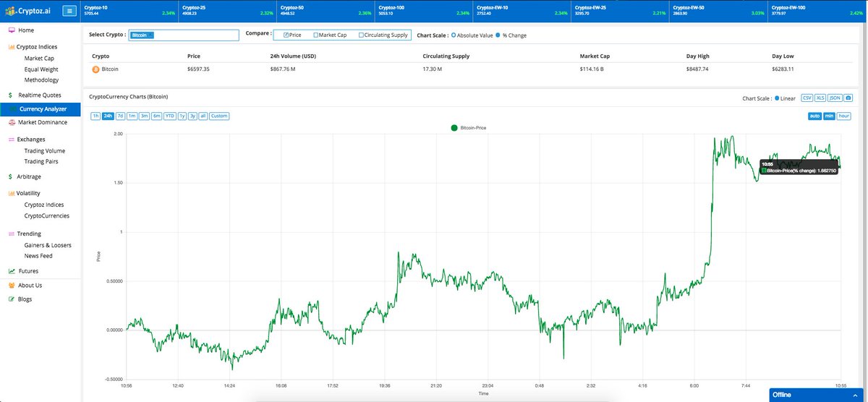Set chart range to 24h
The image size is (868, 402).
(x=108, y=116)
